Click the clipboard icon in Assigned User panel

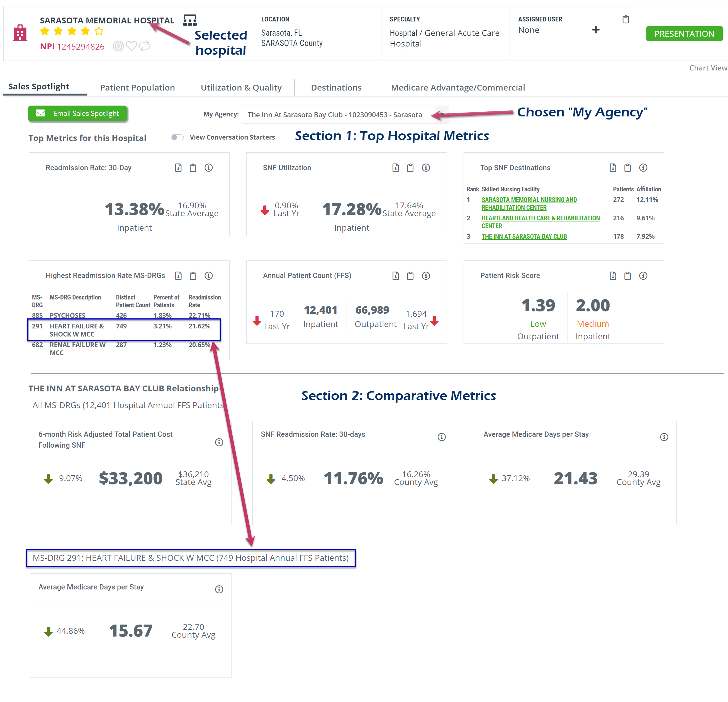(626, 19)
